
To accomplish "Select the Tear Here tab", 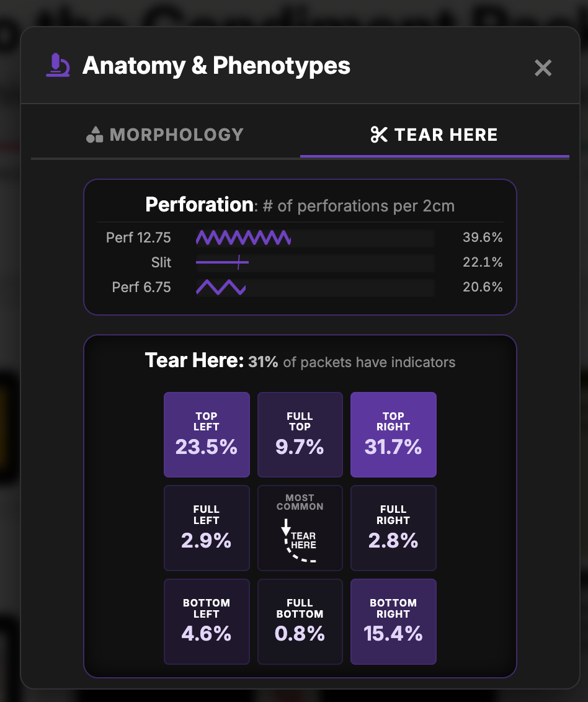I will click(434, 135).
